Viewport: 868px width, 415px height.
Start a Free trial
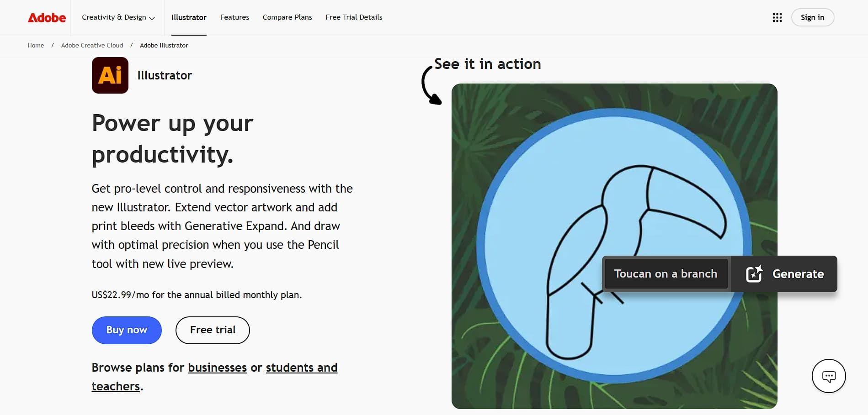click(212, 330)
